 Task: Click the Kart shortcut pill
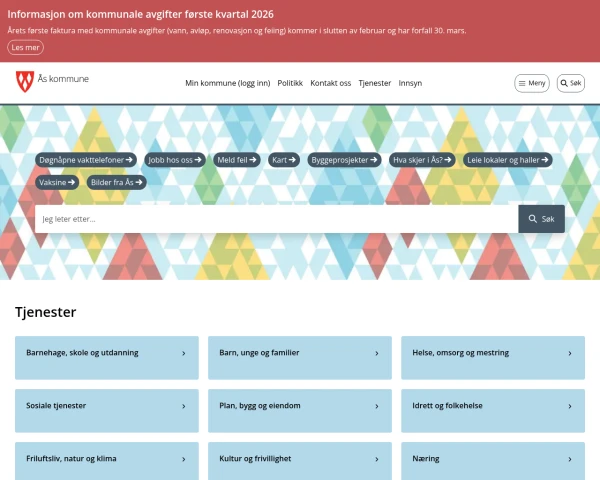pos(285,159)
